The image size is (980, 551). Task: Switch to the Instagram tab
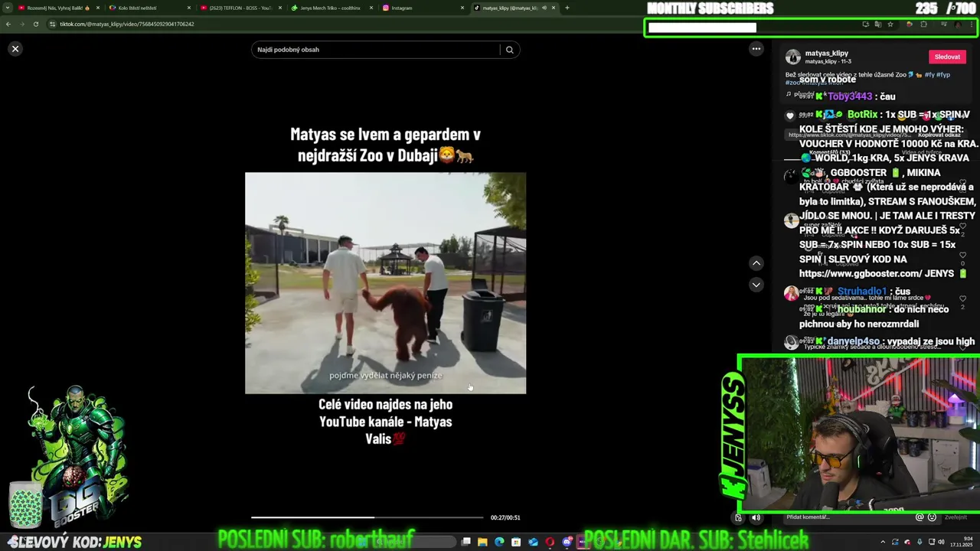pos(423,8)
